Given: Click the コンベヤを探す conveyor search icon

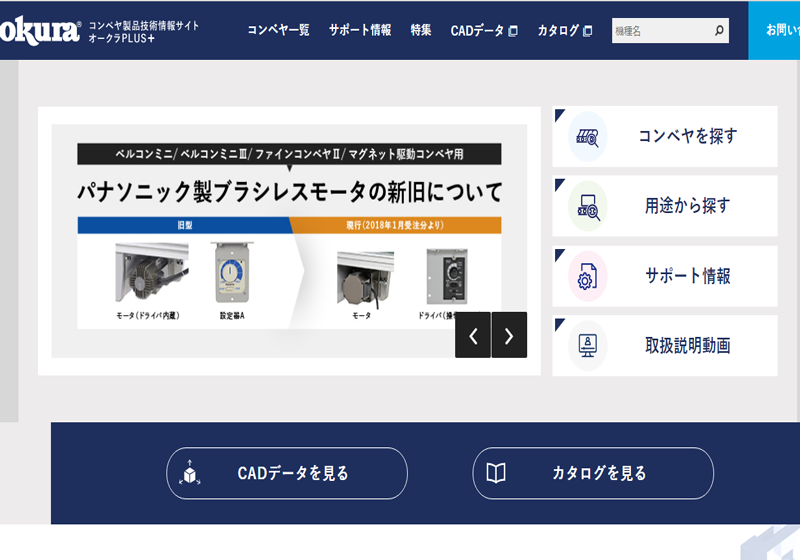Looking at the screenshot, I should tap(588, 137).
